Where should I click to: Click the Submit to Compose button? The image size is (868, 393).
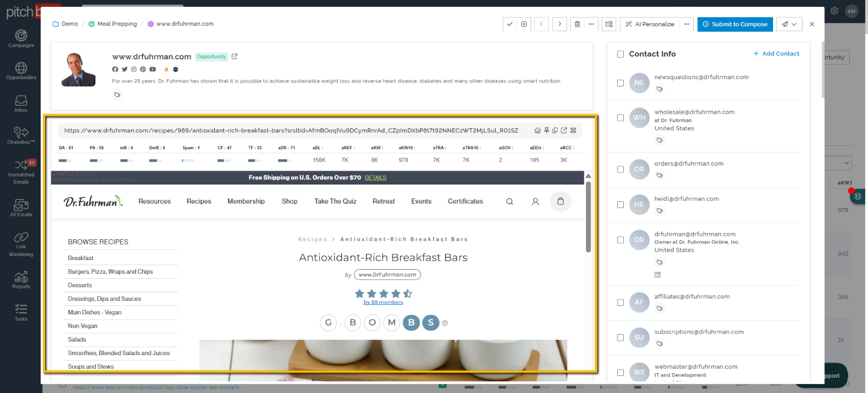(735, 24)
